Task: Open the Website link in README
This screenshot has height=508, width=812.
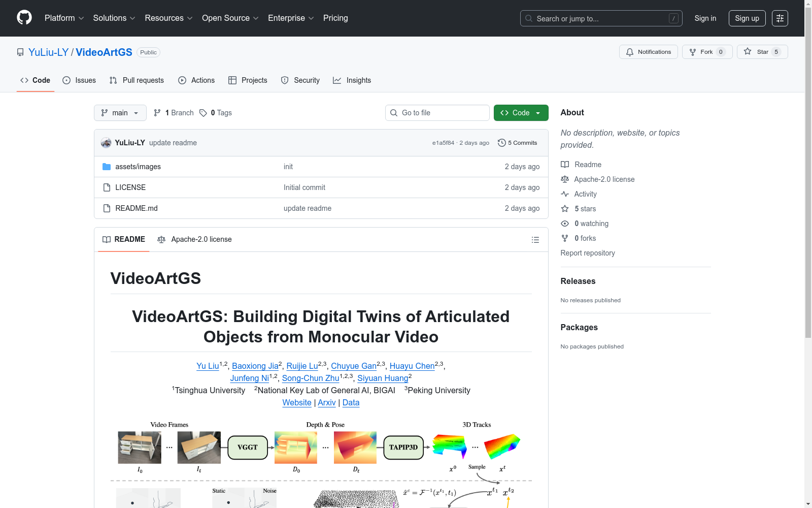Action: point(297,403)
